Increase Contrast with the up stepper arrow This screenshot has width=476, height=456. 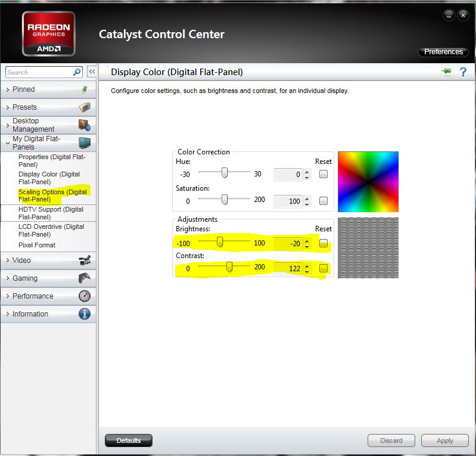click(307, 266)
